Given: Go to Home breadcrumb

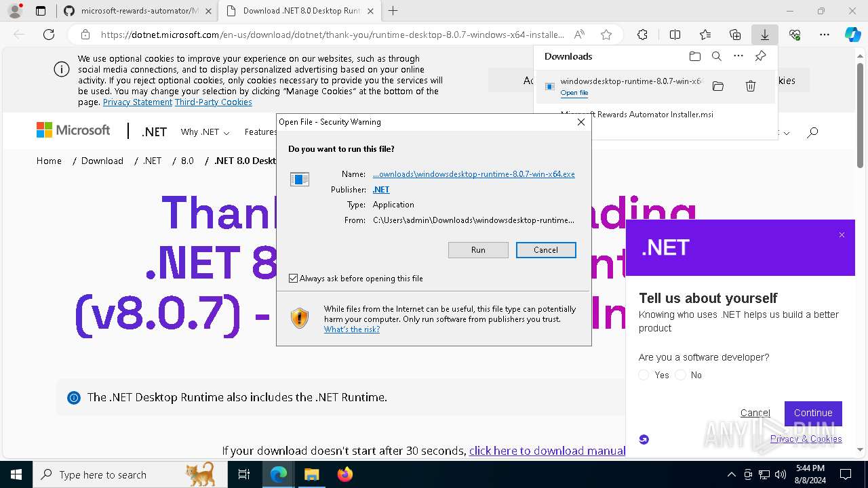Looking at the screenshot, I should click(49, 161).
